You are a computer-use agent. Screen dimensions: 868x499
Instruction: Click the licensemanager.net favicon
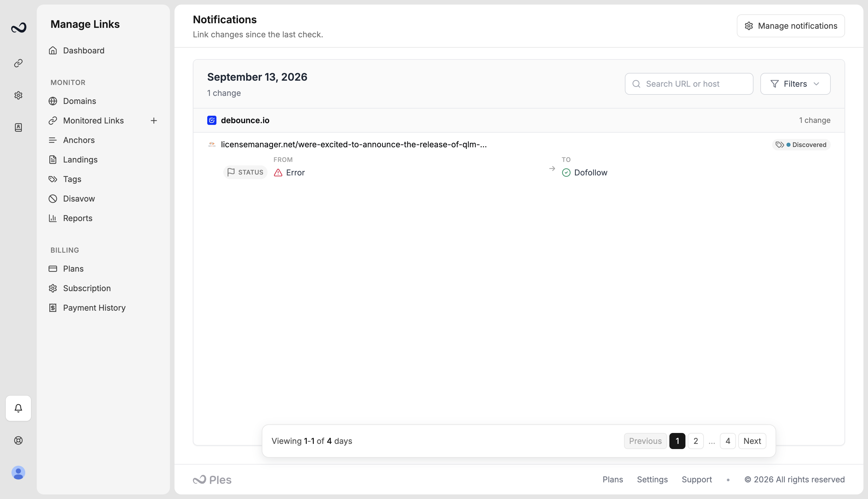(x=212, y=145)
